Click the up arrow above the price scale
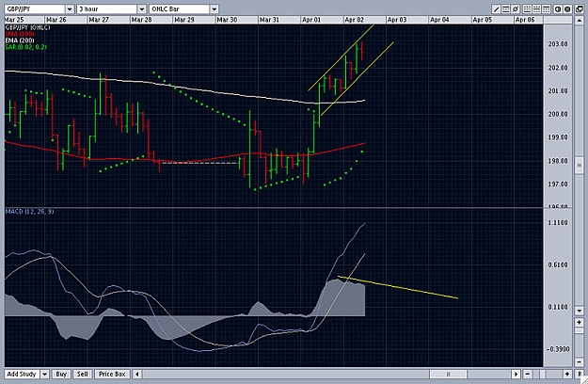This screenshot has width=588, height=384. click(x=579, y=21)
